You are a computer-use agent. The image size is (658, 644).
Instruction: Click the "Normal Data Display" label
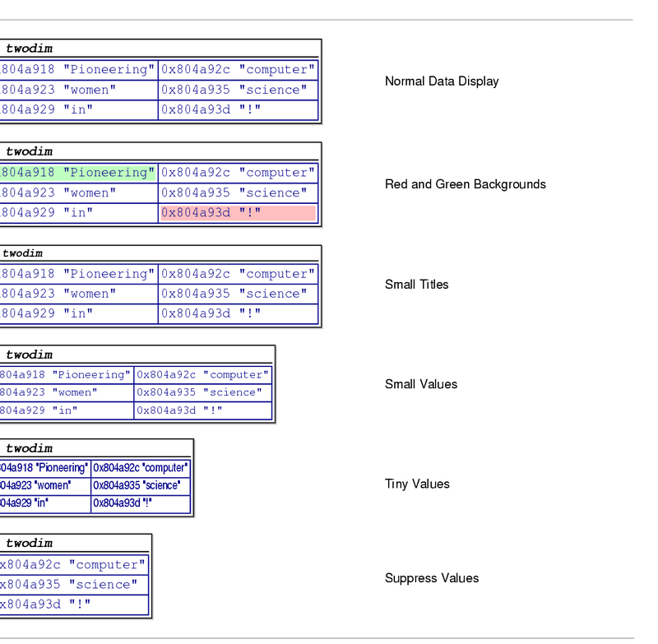(x=442, y=81)
